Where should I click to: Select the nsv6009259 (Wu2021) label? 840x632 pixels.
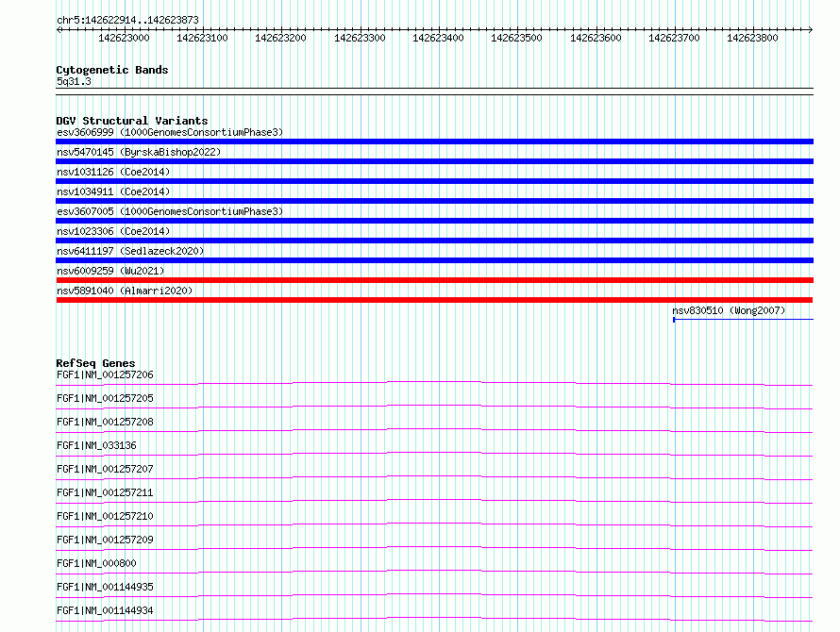tap(110, 271)
